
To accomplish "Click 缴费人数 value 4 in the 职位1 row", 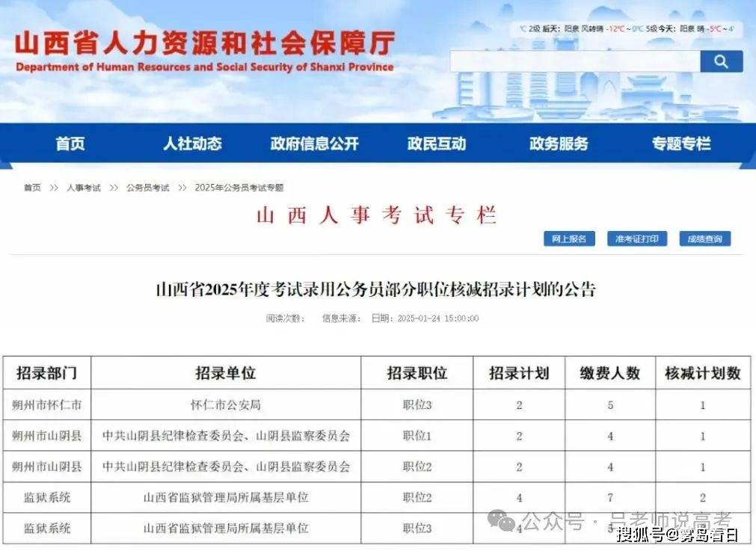I will pos(610,437).
